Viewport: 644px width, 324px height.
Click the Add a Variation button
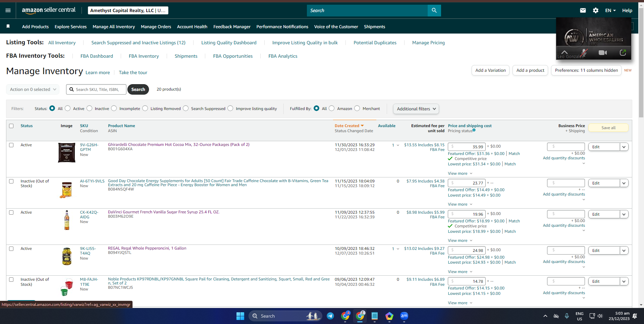click(490, 70)
